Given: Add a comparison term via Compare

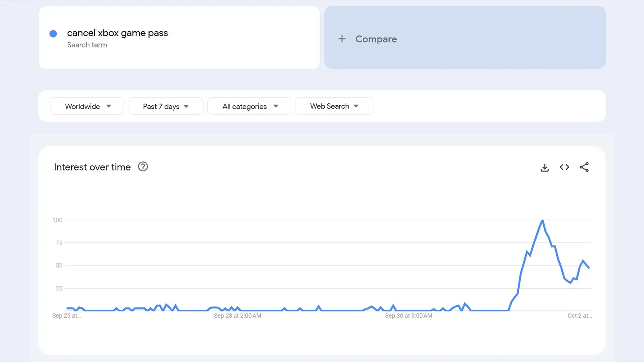Looking at the screenshot, I should pos(376,39).
